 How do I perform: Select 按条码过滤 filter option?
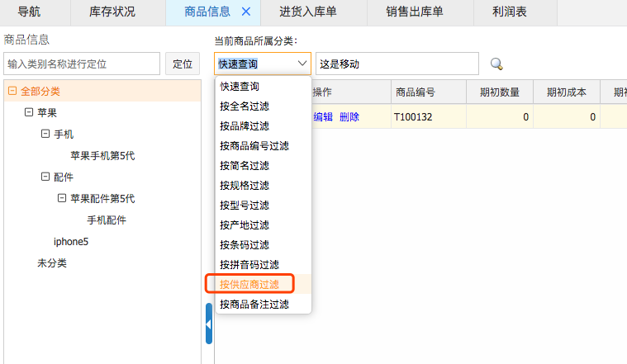(x=245, y=245)
